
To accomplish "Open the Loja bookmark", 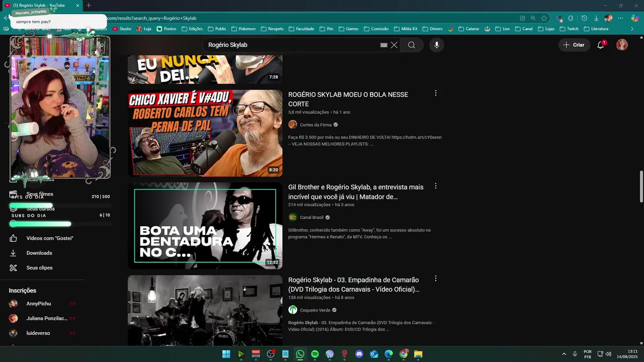I will [x=144, y=29].
